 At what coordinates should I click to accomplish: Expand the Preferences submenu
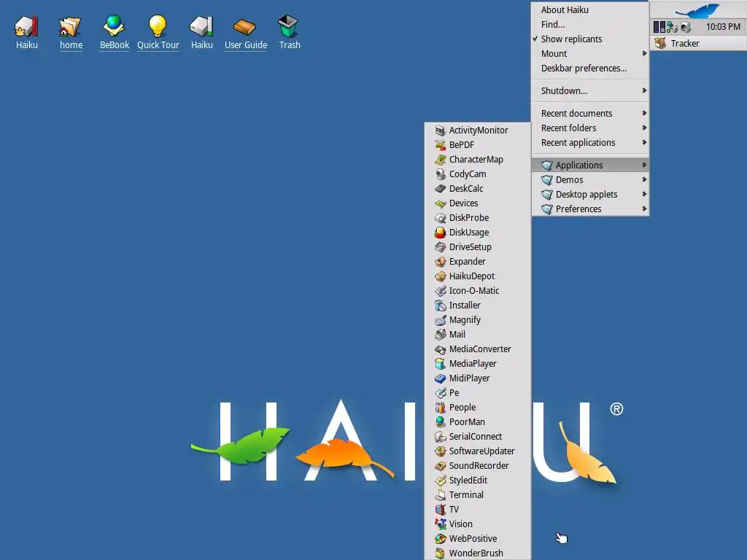coord(589,209)
